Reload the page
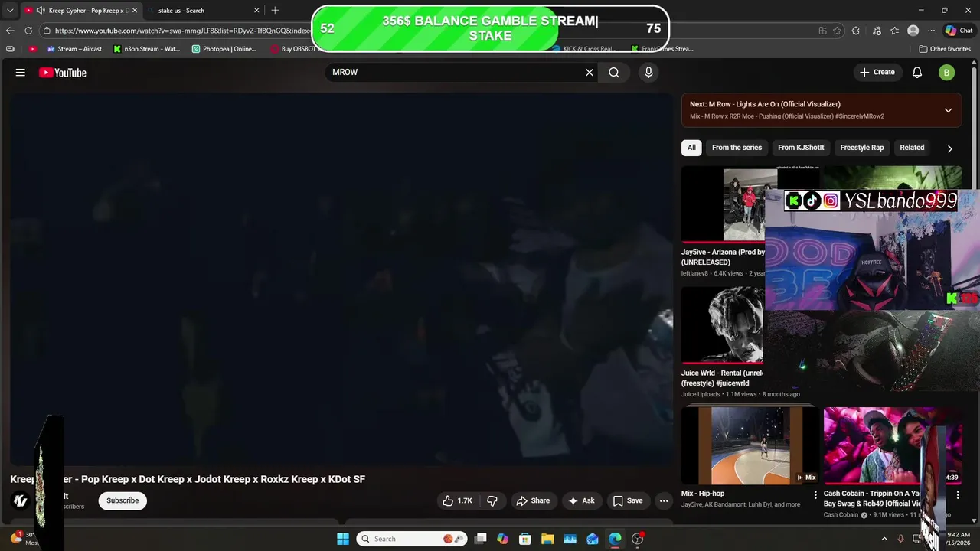980x551 pixels. coord(28,31)
